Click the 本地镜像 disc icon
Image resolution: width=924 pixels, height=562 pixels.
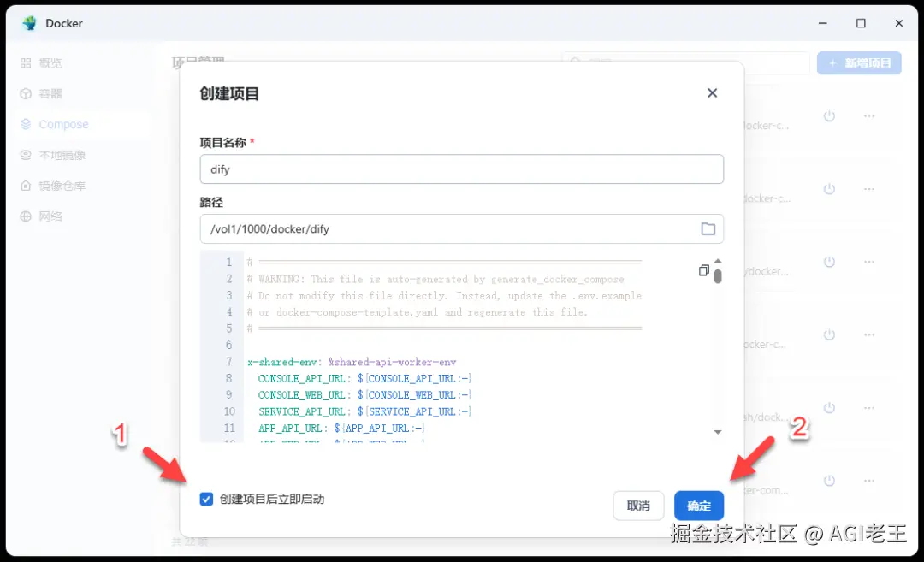(26, 155)
